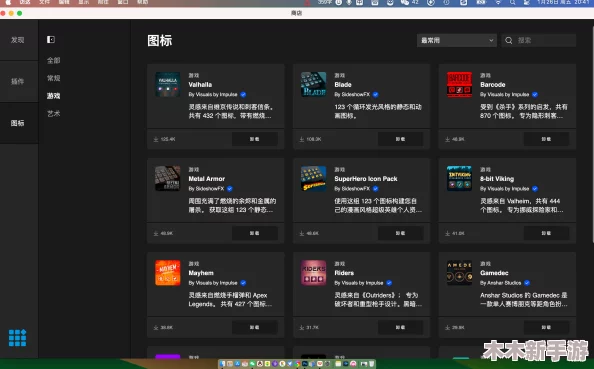
Task: Click download icon in Blade card footer
Action: pos(302,139)
